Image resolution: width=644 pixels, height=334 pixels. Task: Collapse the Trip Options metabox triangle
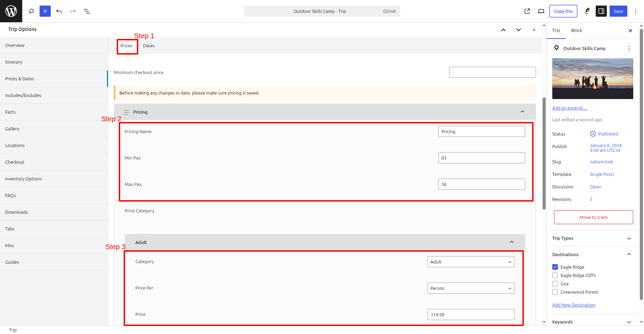tap(534, 30)
